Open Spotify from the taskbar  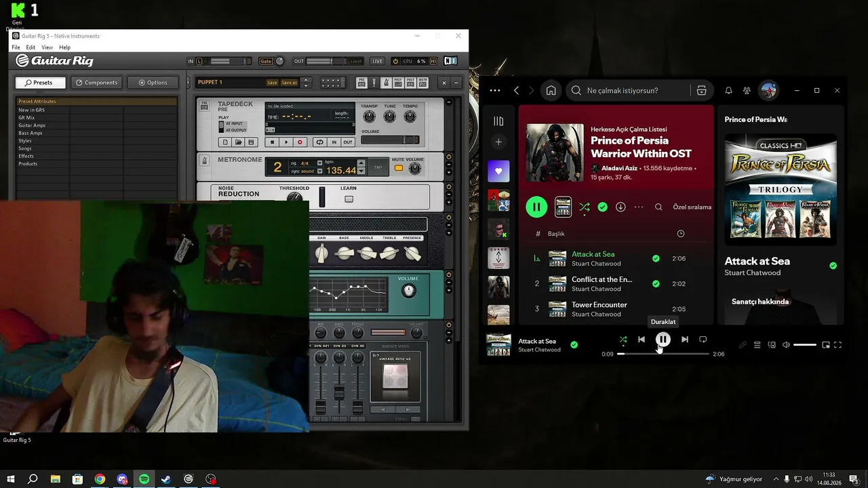point(144,479)
